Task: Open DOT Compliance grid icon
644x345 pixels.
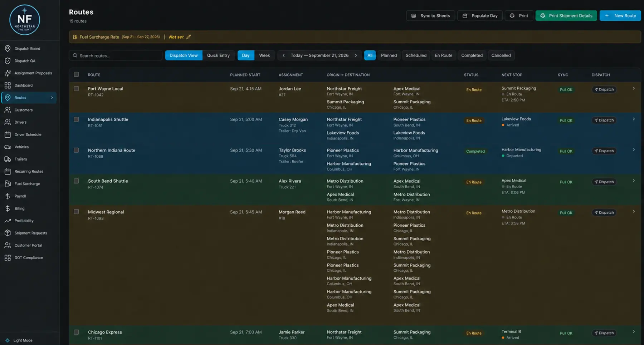Action: pyautogui.click(x=8, y=258)
